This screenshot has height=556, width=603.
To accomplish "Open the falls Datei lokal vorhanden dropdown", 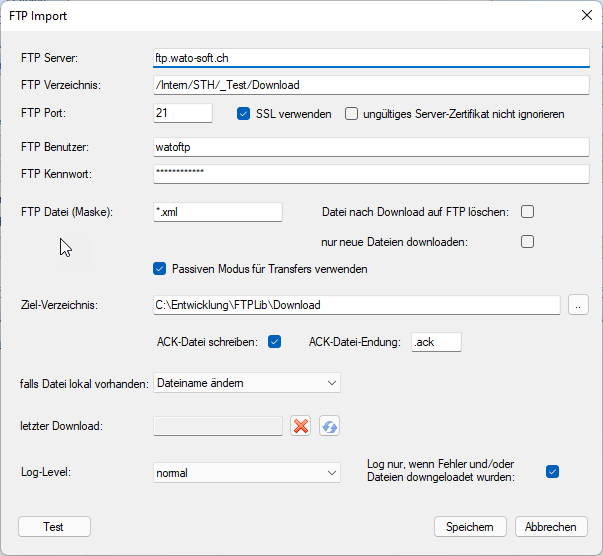I will (247, 383).
